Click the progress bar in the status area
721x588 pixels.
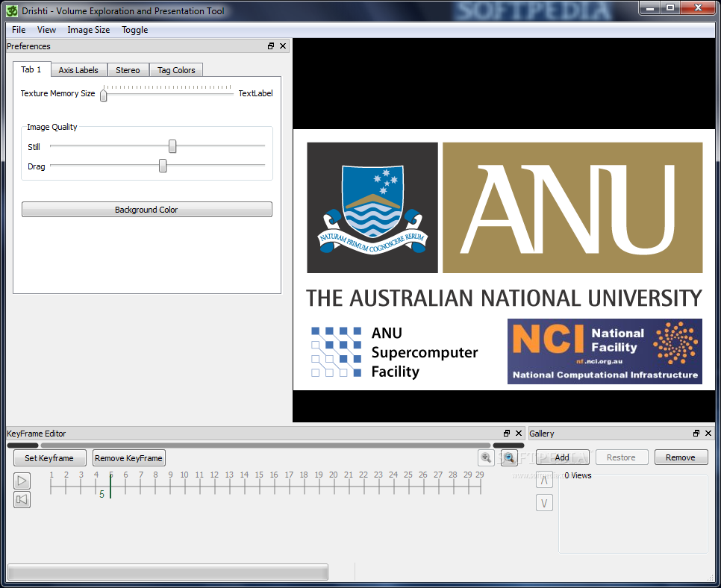tap(168, 572)
